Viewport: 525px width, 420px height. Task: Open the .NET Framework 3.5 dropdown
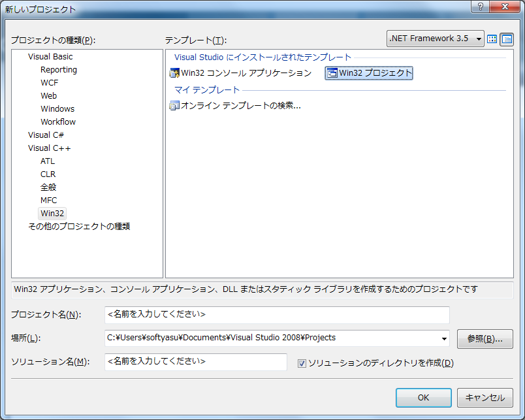436,39
